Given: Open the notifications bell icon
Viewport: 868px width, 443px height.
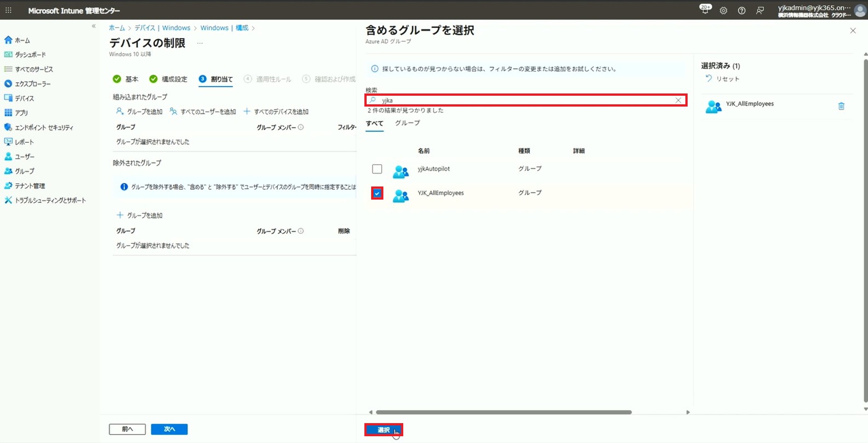Looking at the screenshot, I should (x=705, y=10).
